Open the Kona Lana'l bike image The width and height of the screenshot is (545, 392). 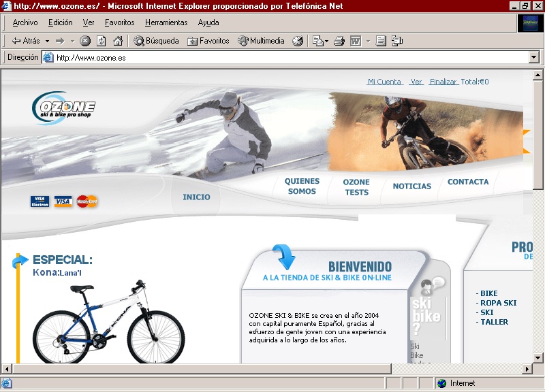pos(109,321)
